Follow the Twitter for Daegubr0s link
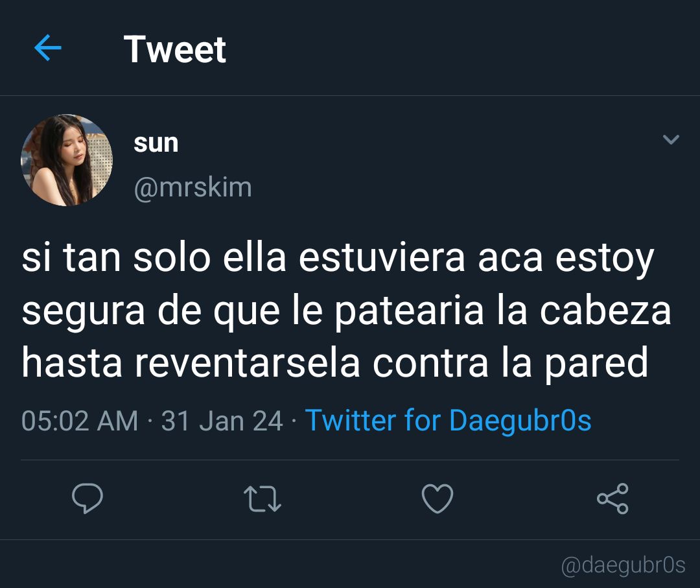The width and height of the screenshot is (700, 588). coord(449,421)
